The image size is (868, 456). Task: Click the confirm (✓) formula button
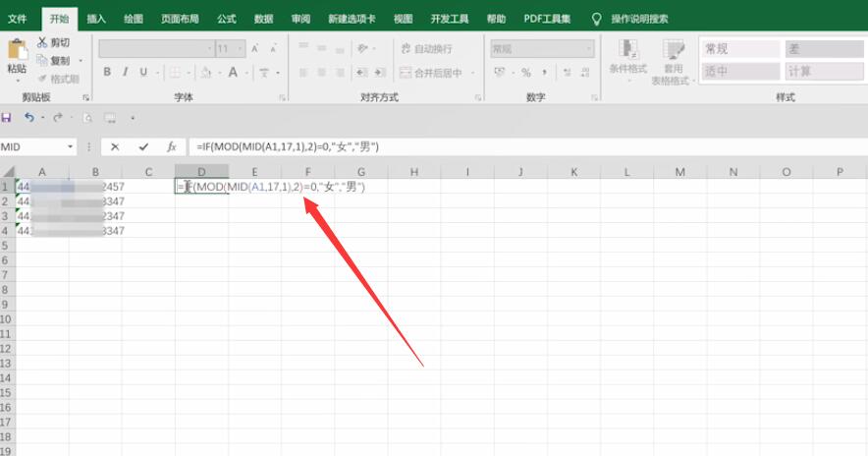144,146
